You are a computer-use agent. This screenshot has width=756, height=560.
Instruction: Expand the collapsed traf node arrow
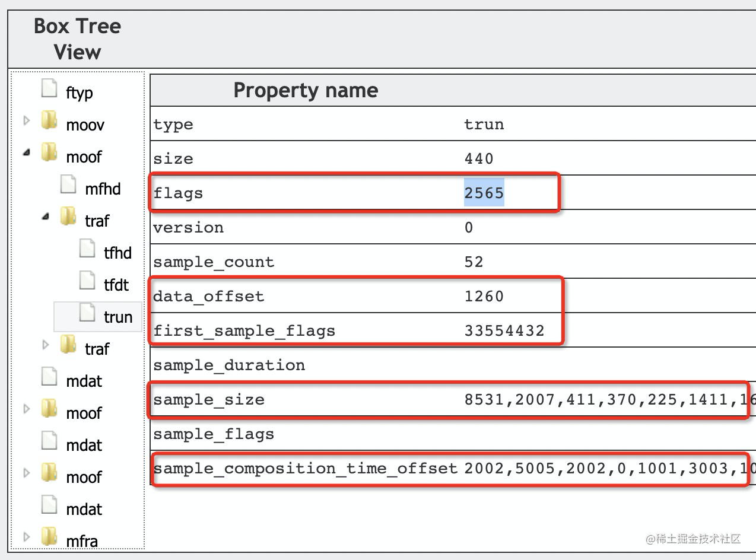45,345
